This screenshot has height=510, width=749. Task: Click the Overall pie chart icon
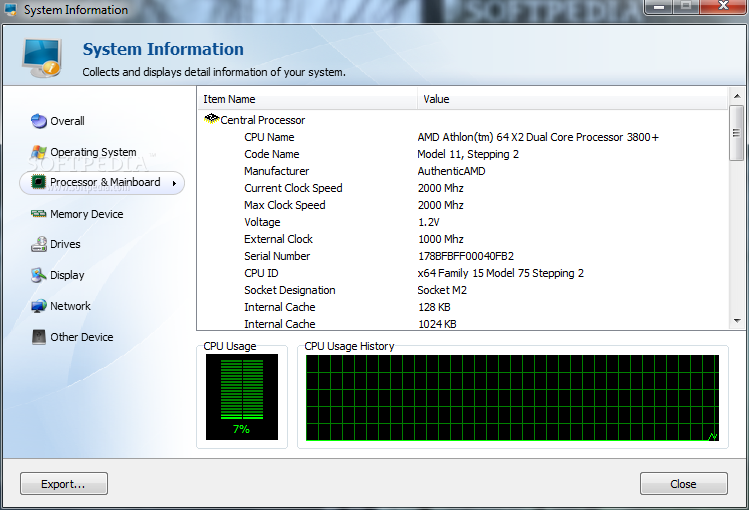pos(39,121)
